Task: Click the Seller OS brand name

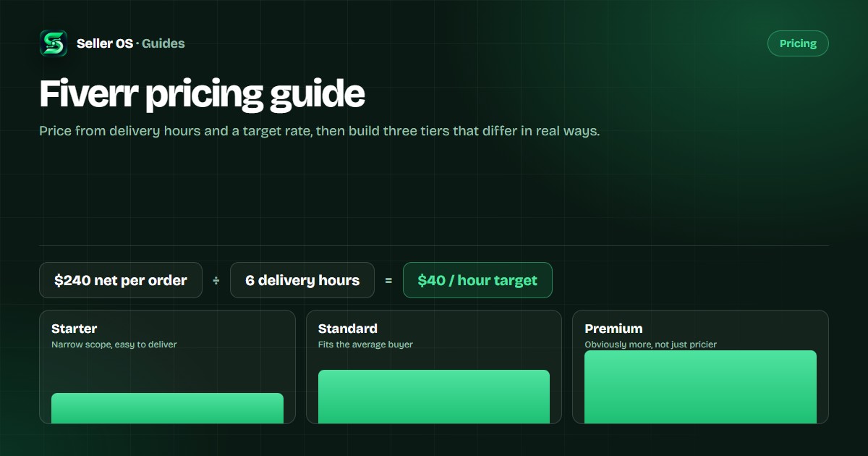Action: pos(105,43)
